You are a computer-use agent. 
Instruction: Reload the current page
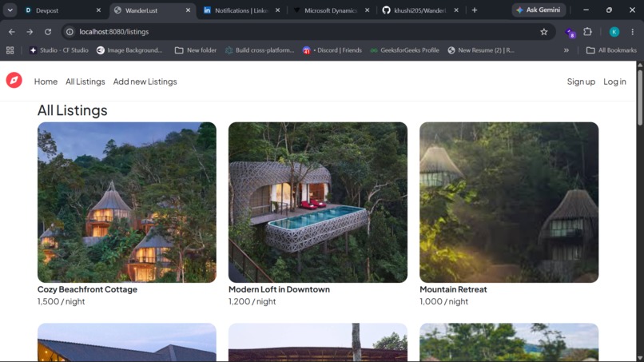click(48, 32)
